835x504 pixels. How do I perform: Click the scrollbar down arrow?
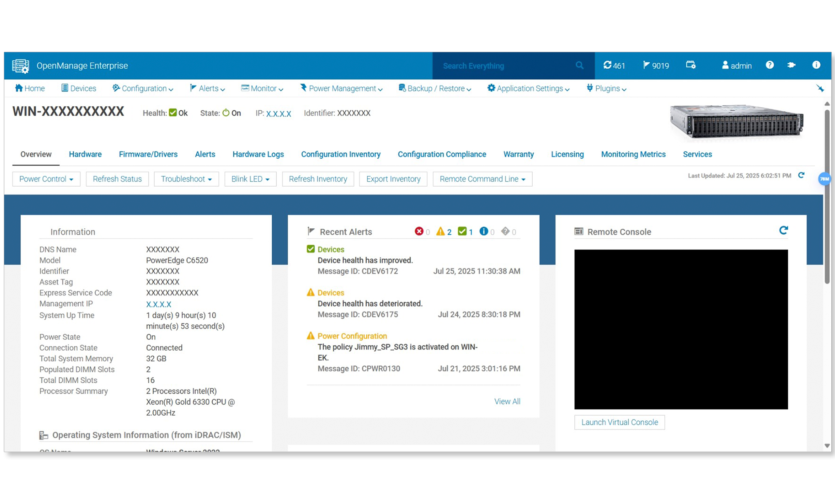[827, 446]
